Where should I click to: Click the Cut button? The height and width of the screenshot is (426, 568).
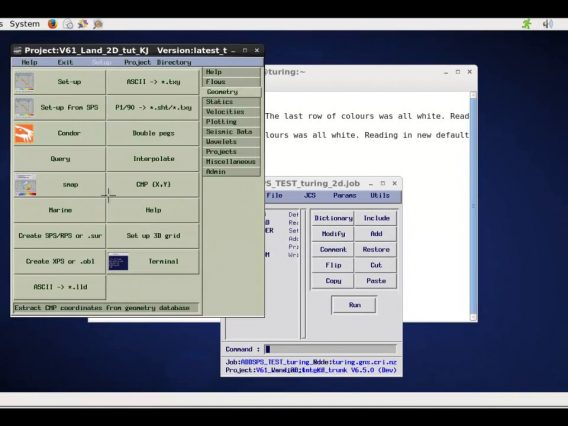376,265
